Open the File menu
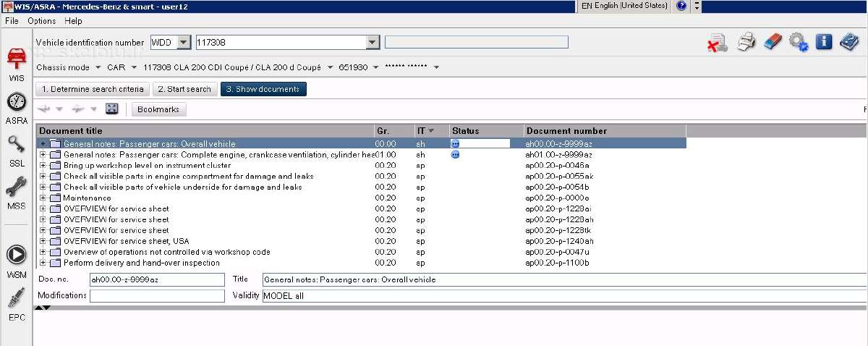The width and height of the screenshot is (868, 346). (x=12, y=21)
